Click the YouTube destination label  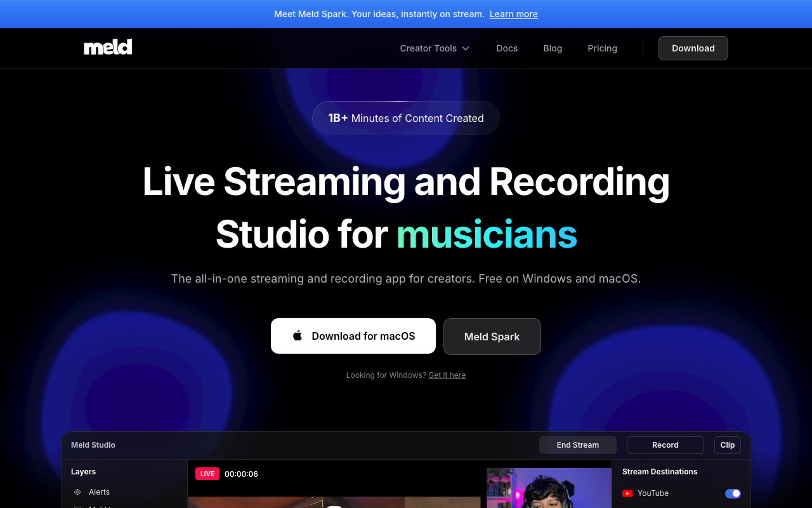click(x=653, y=493)
